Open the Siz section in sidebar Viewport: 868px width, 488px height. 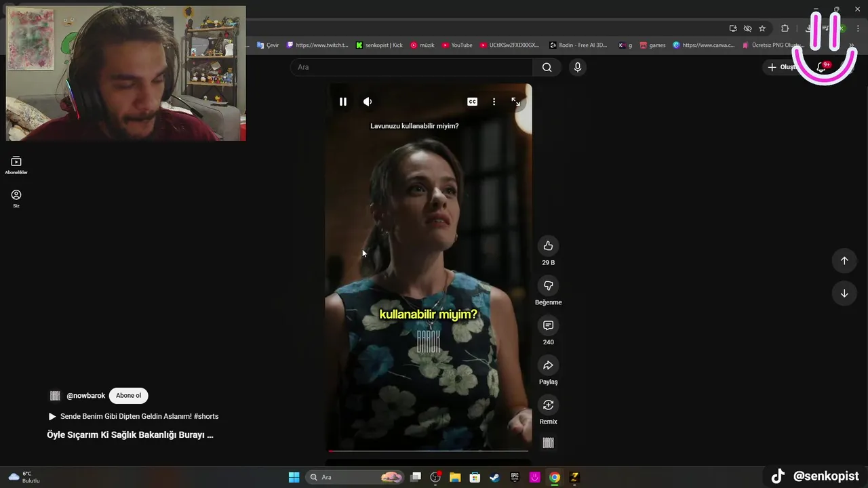click(x=16, y=199)
